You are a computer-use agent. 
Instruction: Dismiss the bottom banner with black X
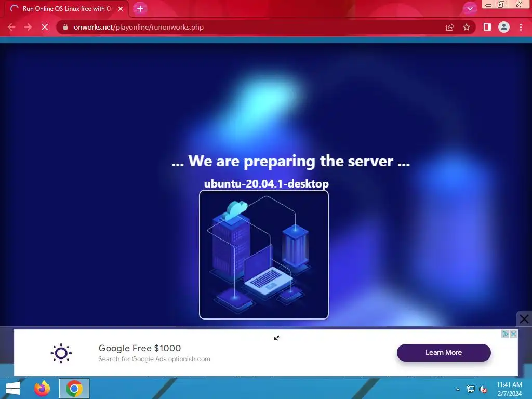point(524,319)
